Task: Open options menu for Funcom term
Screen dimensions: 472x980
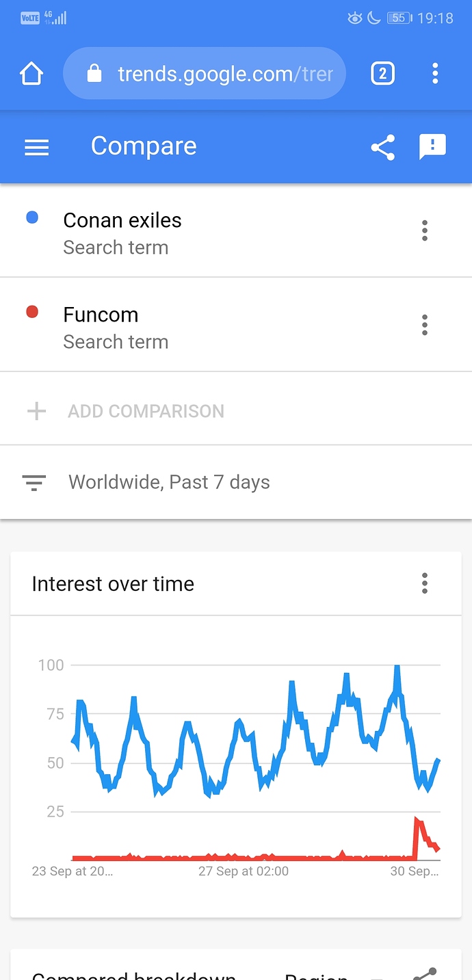Action: pyautogui.click(x=425, y=325)
